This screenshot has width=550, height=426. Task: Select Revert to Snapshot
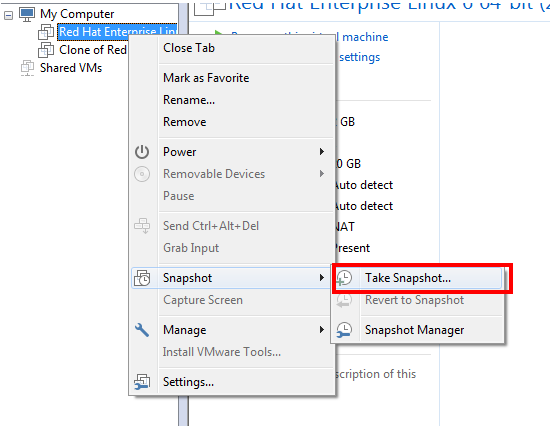[417, 300]
